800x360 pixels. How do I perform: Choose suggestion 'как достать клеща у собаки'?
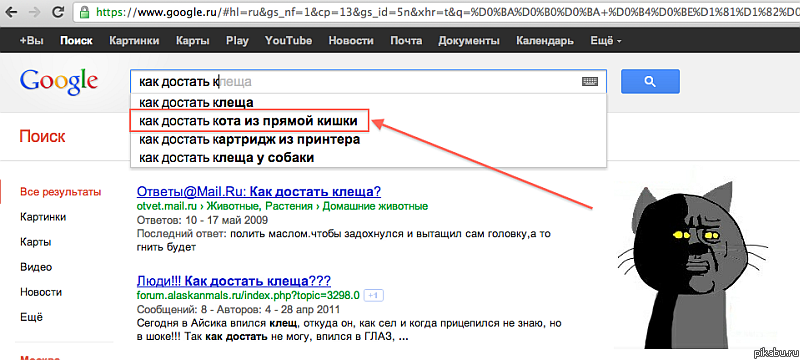pos(368,158)
